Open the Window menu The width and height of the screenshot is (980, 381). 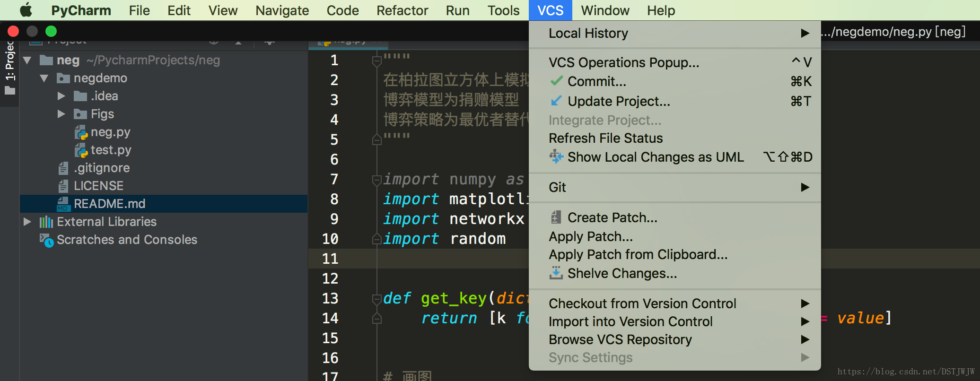coord(605,10)
